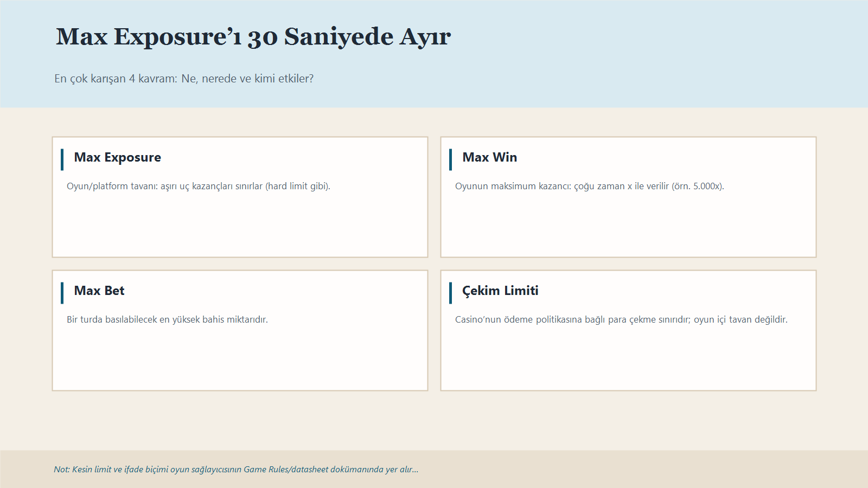The image size is (868, 488).
Task: Click the "Max Win" card heading
Action: click(489, 157)
